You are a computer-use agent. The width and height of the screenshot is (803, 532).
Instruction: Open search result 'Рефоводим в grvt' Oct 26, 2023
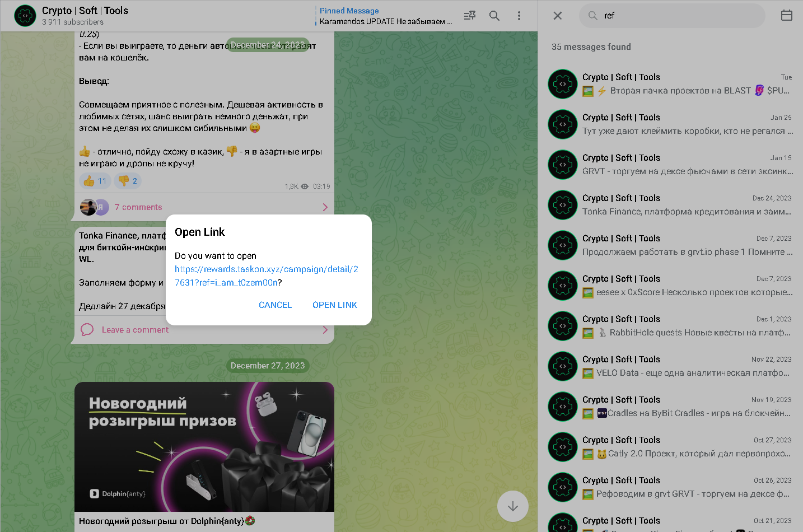[x=670, y=487]
